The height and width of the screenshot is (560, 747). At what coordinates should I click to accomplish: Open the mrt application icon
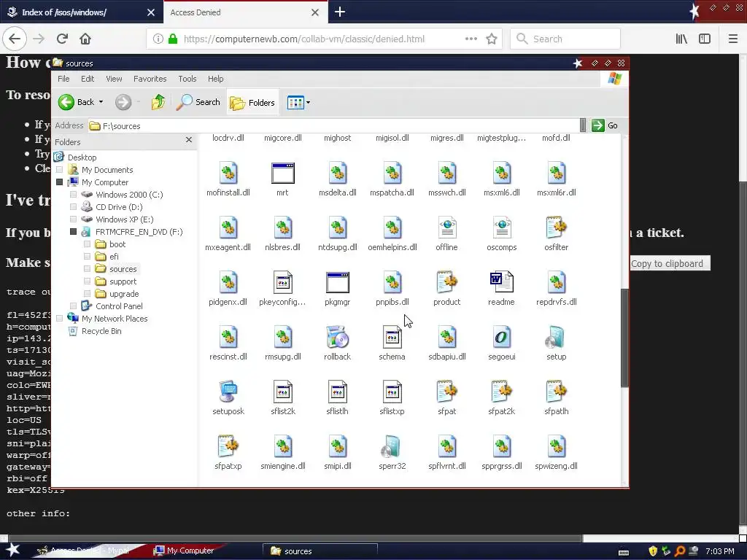282,174
